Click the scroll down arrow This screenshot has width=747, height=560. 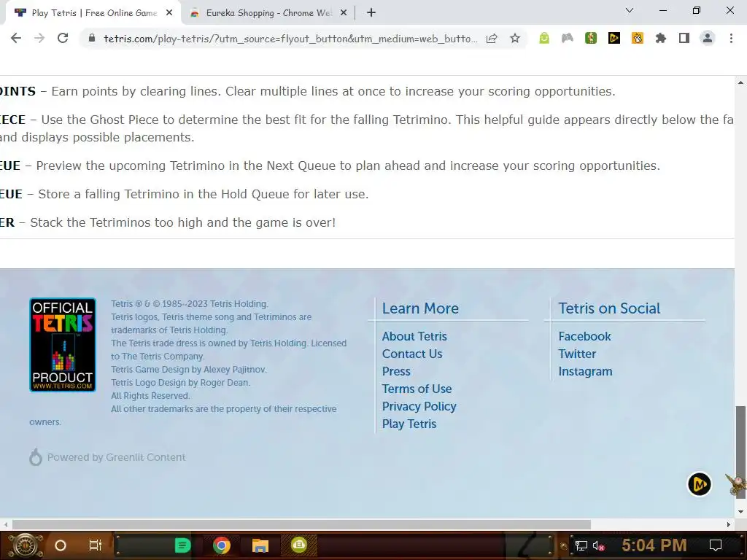740,512
